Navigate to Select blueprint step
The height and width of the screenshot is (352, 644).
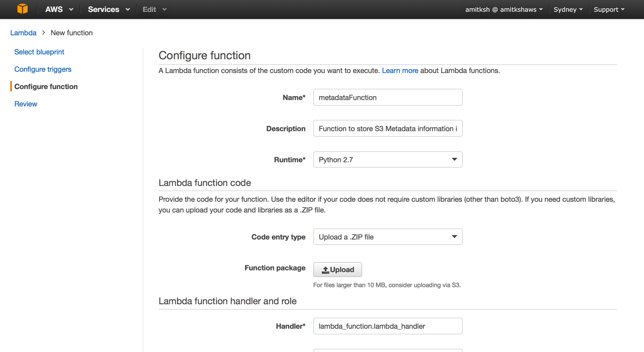tap(39, 52)
